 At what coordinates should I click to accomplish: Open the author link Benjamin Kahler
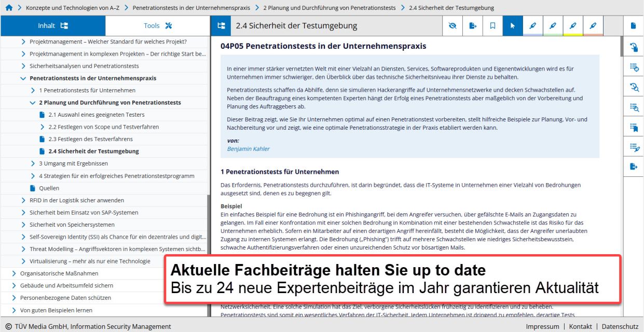(248, 149)
